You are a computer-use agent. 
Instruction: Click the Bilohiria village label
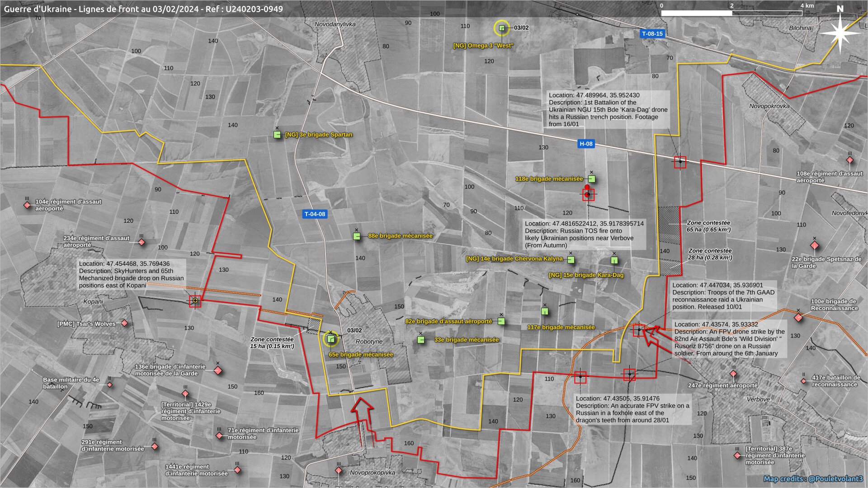800,28
